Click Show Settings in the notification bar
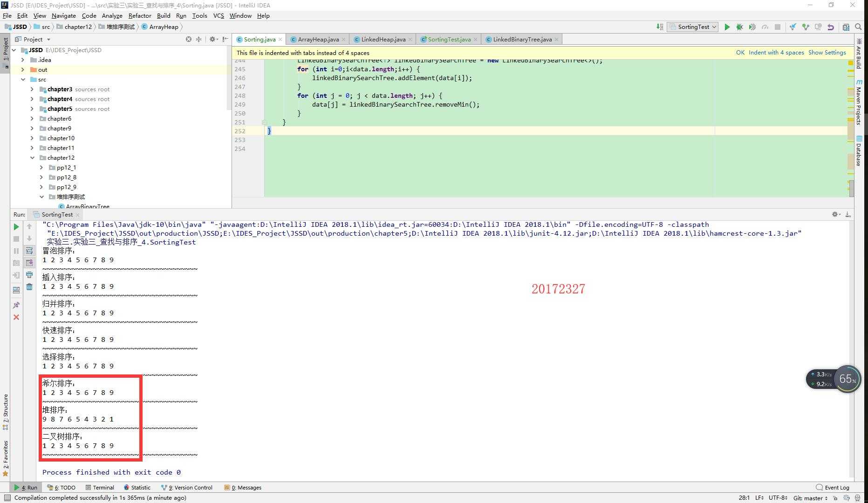This screenshot has height=503, width=868. coord(827,53)
